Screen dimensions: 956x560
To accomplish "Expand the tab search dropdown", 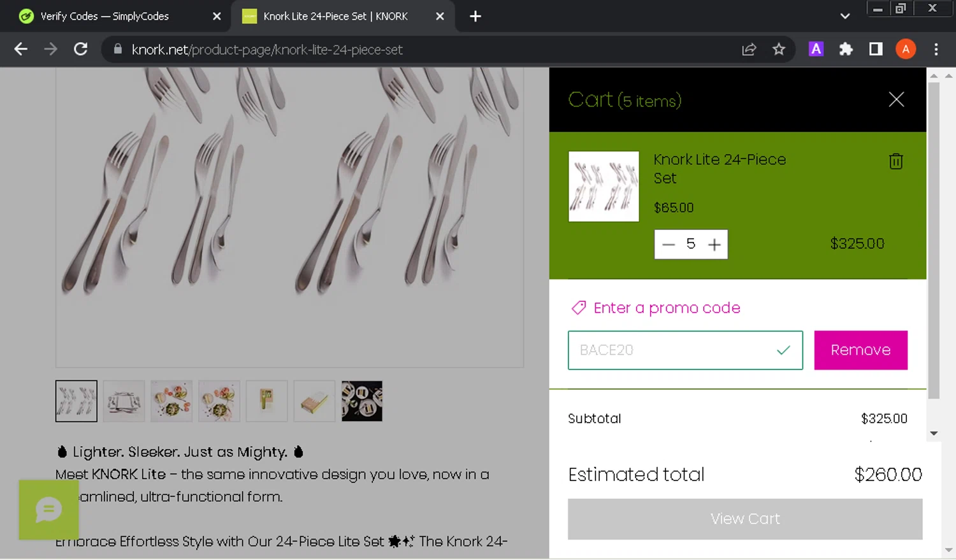I will 845,17.
